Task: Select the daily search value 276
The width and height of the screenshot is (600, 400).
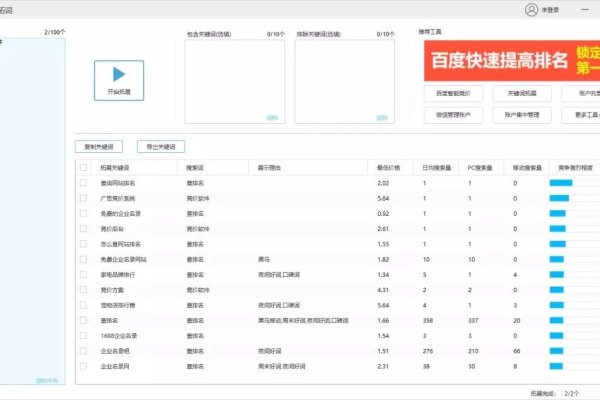Action: click(428, 351)
